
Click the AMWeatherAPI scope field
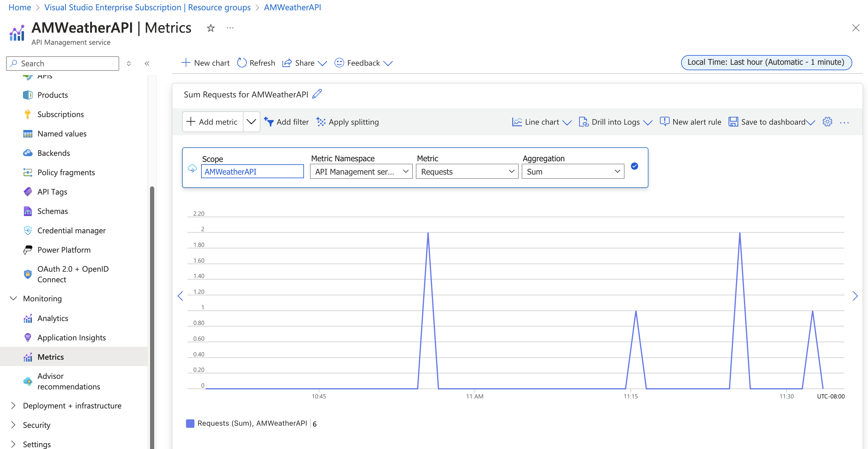(x=252, y=172)
